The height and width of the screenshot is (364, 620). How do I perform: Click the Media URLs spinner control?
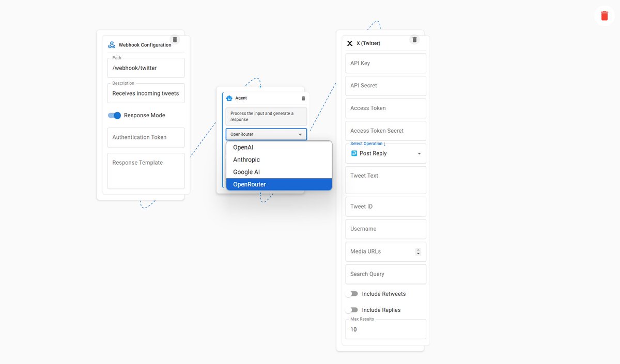click(x=418, y=251)
